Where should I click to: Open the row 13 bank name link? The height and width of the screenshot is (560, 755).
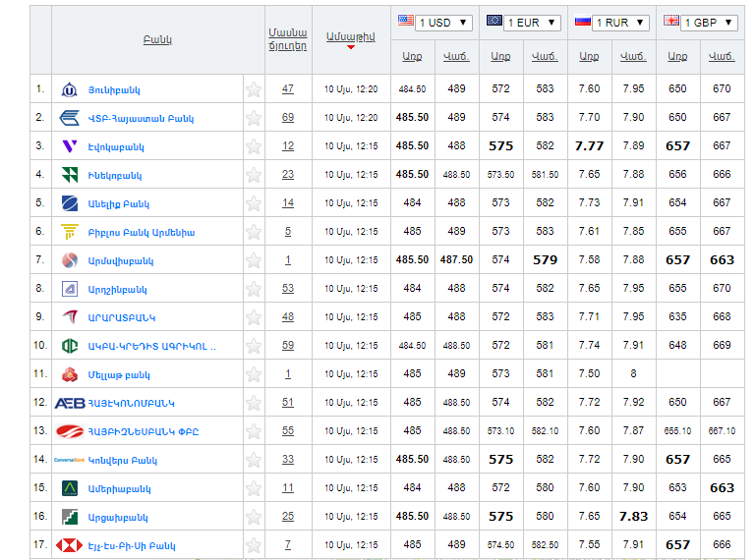[143, 432]
